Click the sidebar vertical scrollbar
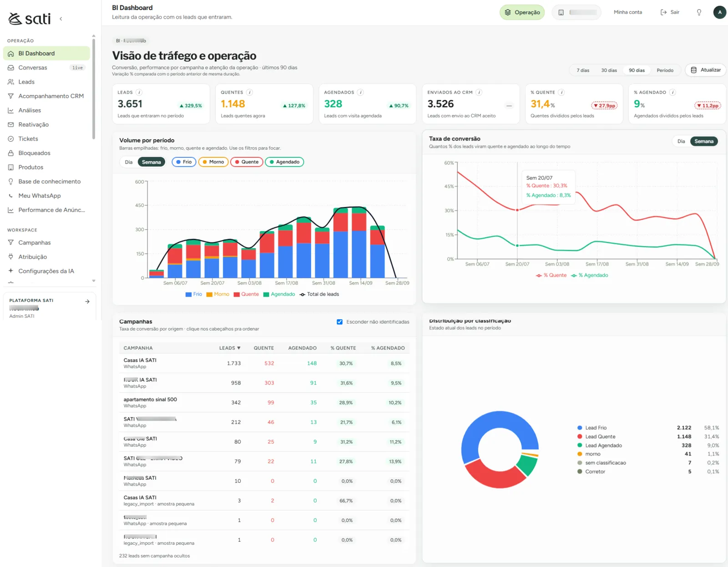 point(94,89)
